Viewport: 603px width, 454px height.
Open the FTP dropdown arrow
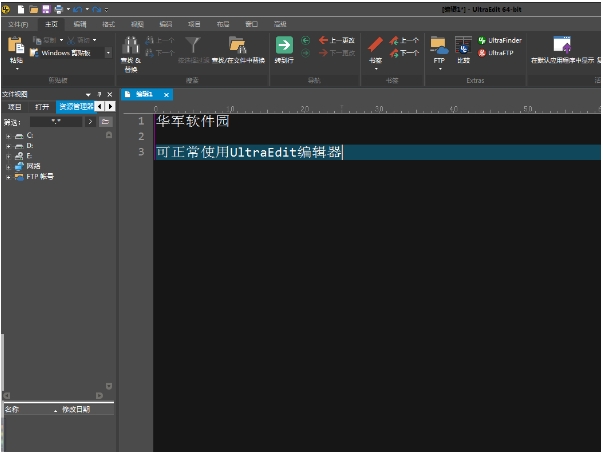tap(440, 69)
